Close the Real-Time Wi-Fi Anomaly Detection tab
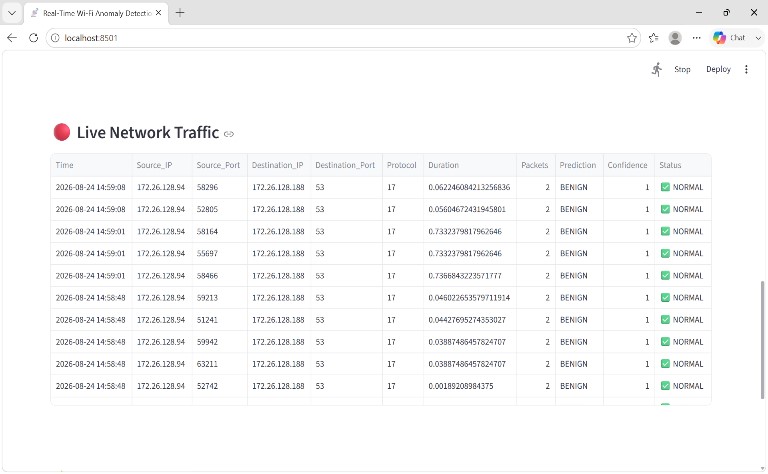This screenshot has width=768, height=474. [158, 13]
